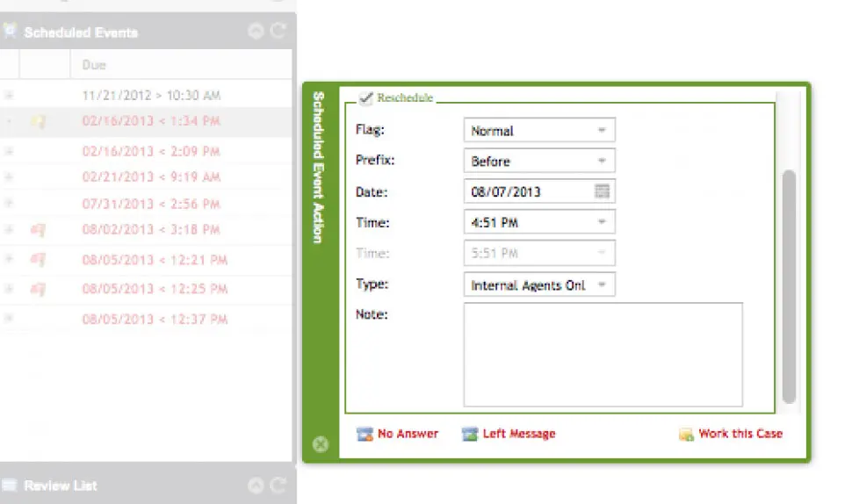Refresh the Scheduled Events panel
This screenshot has width=852, height=504.
[278, 31]
